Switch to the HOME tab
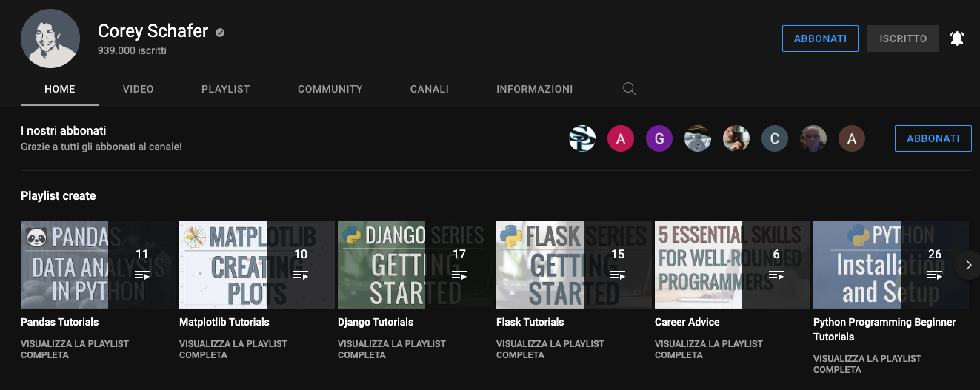This screenshot has height=390, width=980. (x=60, y=89)
